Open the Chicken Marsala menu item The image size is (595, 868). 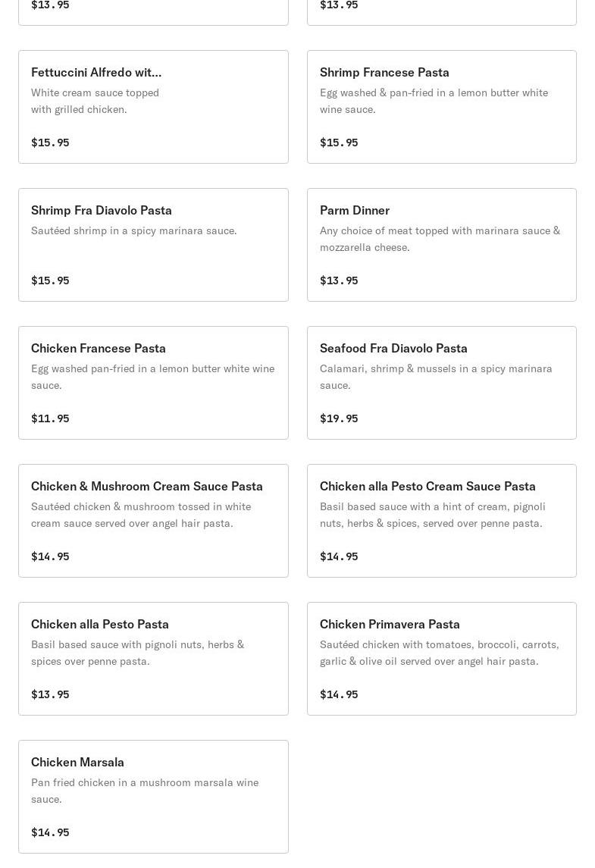coord(77,763)
